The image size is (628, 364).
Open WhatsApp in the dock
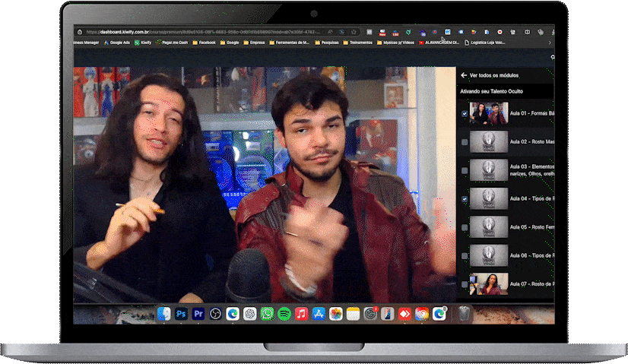pos(267,314)
